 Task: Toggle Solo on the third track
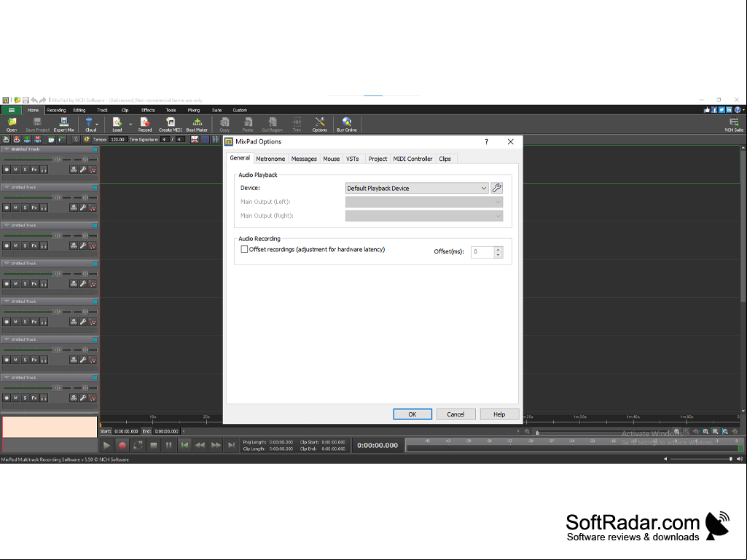pos(26,245)
